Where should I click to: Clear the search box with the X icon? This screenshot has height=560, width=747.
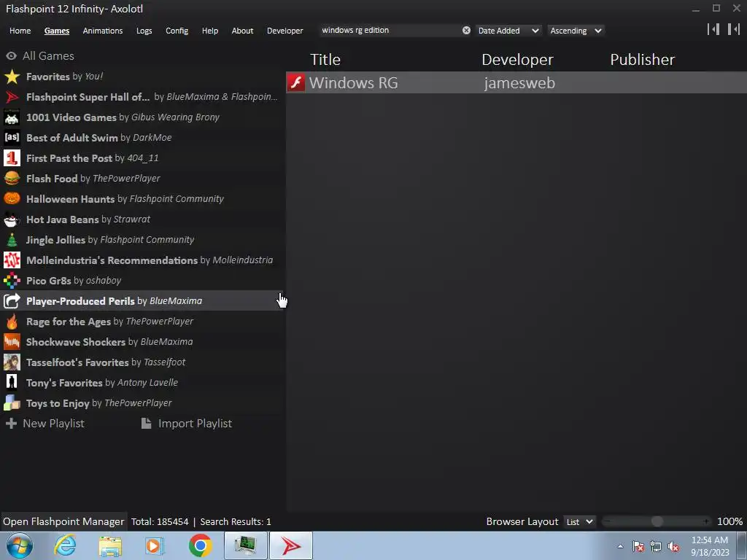(466, 31)
